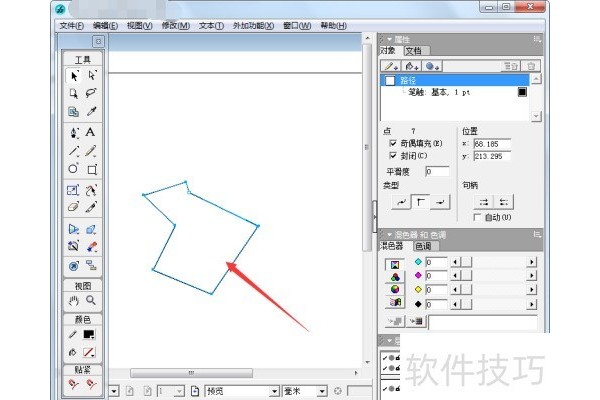Select the Subselect tool
The width and height of the screenshot is (600, 400).
92,75
